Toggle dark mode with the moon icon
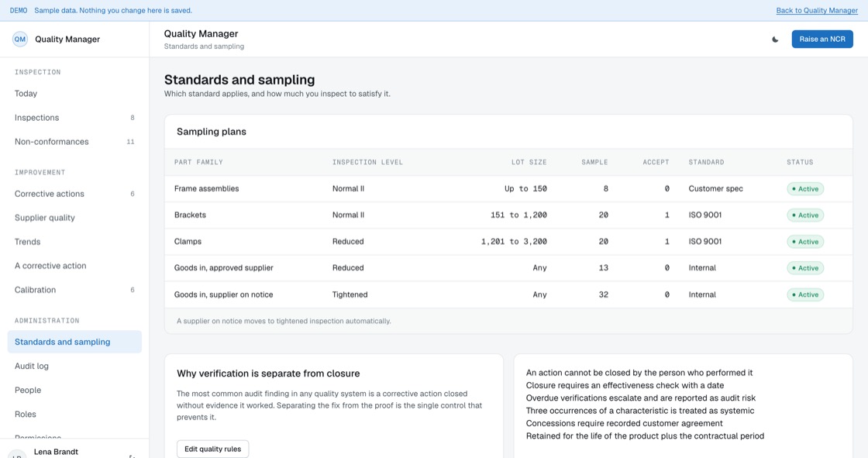Screen dimensions: 868x458 click(x=775, y=40)
